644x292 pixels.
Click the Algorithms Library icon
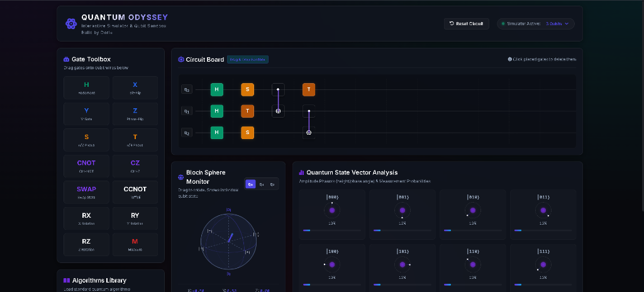[67, 280]
